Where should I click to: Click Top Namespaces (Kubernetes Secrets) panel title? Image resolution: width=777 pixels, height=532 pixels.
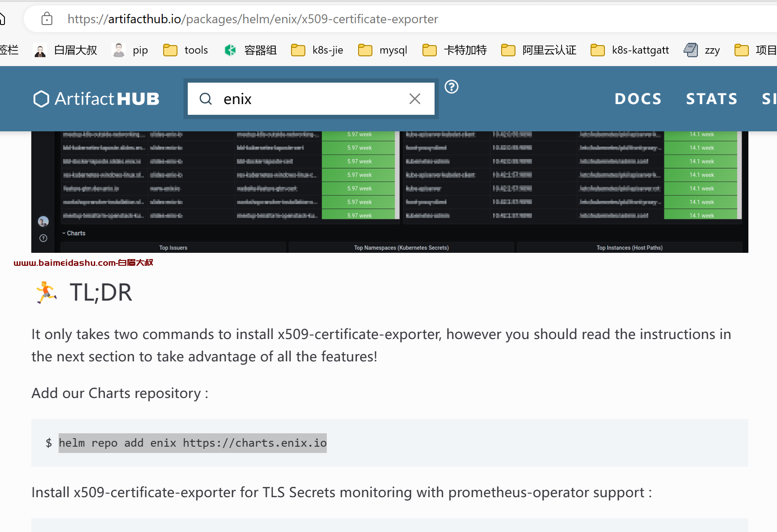pos(401,247)
